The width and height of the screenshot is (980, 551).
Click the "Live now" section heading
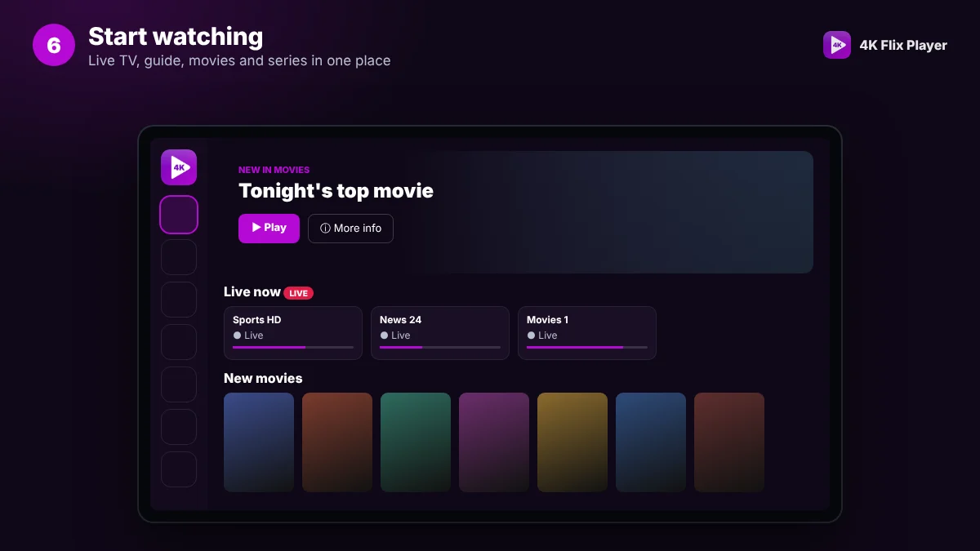click(252, 291)
